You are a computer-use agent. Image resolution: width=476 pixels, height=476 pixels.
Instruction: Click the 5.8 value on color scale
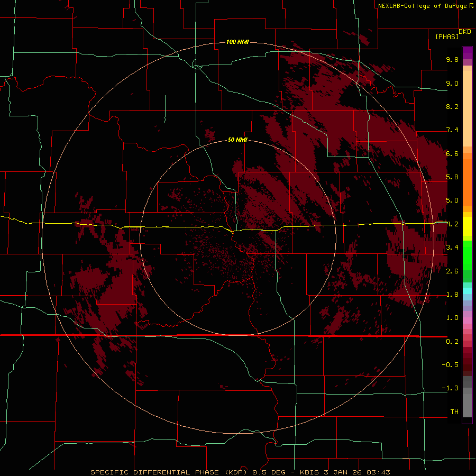coord(452,177)
